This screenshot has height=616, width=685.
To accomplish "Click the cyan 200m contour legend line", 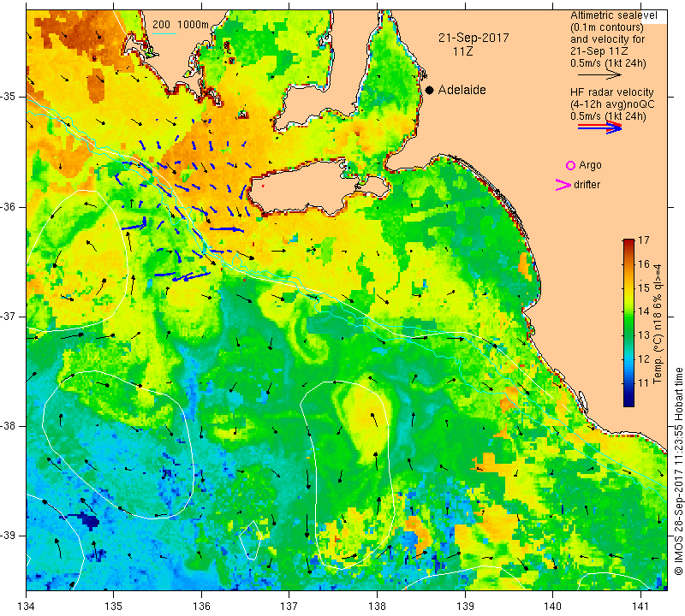I will coord(164,33).
